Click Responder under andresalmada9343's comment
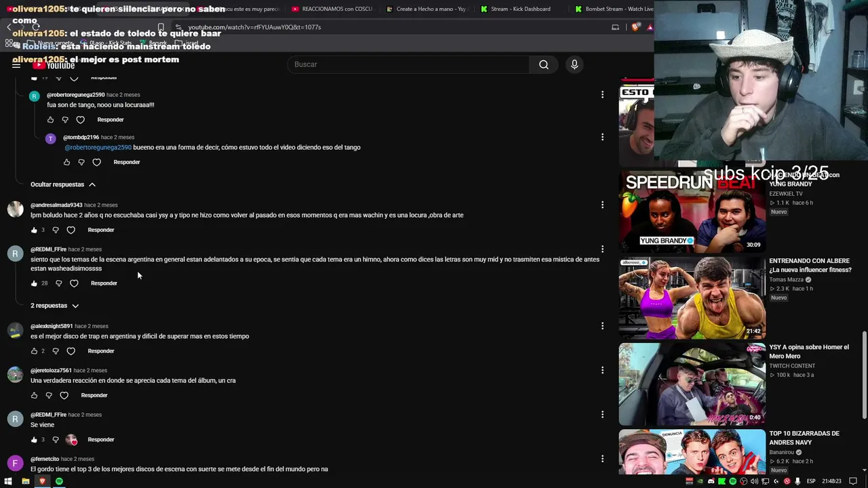The height and width of the screenshot is (488, 868). [101, 230]
